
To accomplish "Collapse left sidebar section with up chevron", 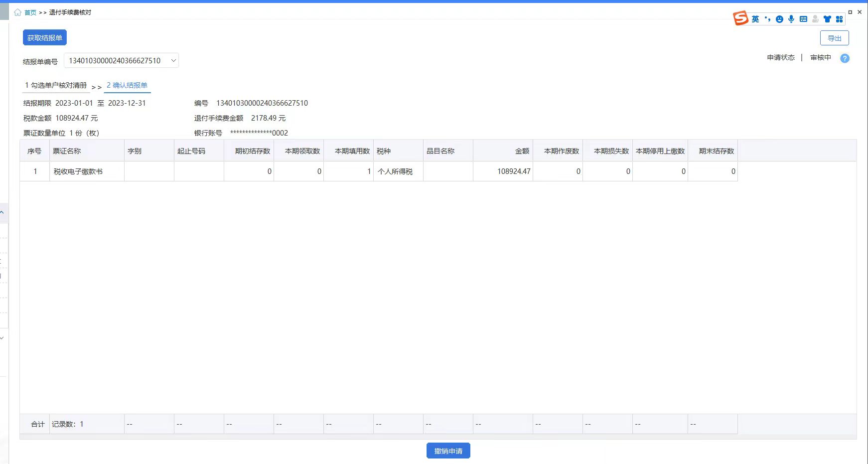I will click(x=2, y=213).
